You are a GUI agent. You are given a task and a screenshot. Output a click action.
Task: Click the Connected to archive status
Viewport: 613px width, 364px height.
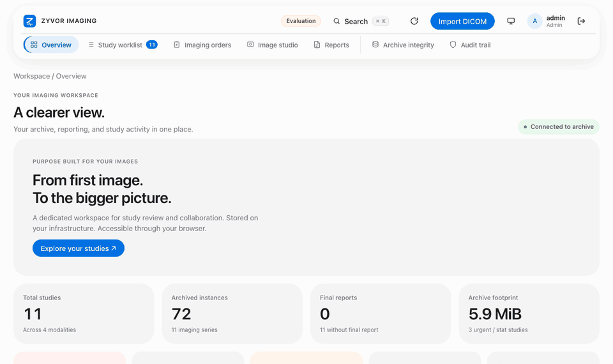click(559, 126)
